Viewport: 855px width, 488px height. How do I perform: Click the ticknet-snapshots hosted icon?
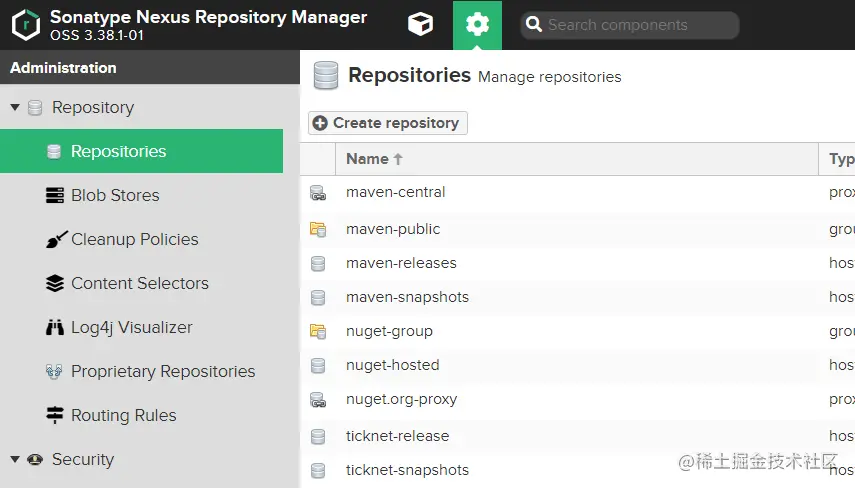click(318, 471)
